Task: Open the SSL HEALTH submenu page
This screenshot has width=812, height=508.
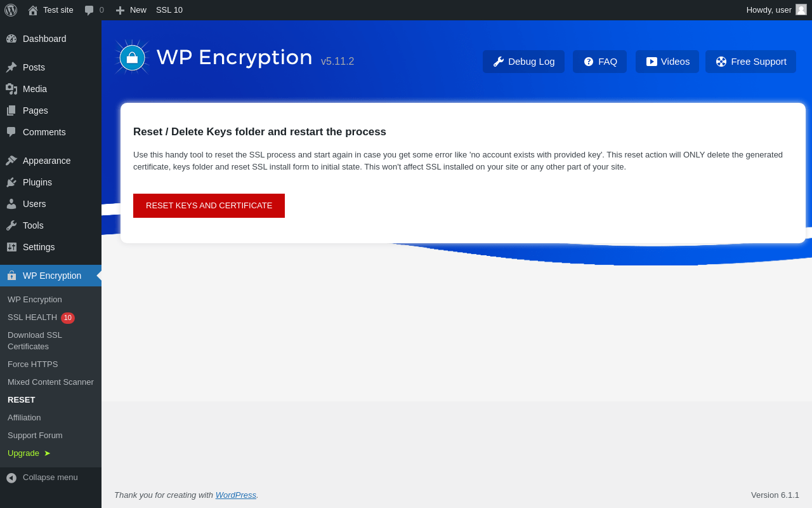Action: click(32, 317)
